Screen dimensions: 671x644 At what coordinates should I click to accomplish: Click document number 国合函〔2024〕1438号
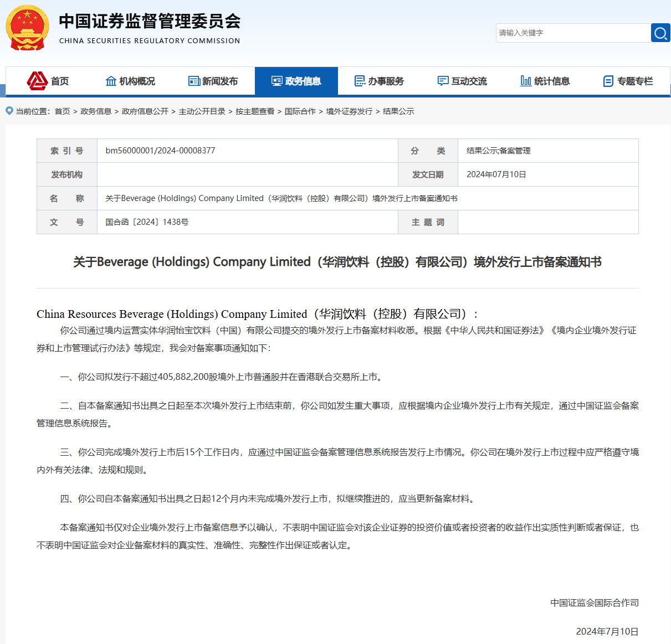point(147,222)
